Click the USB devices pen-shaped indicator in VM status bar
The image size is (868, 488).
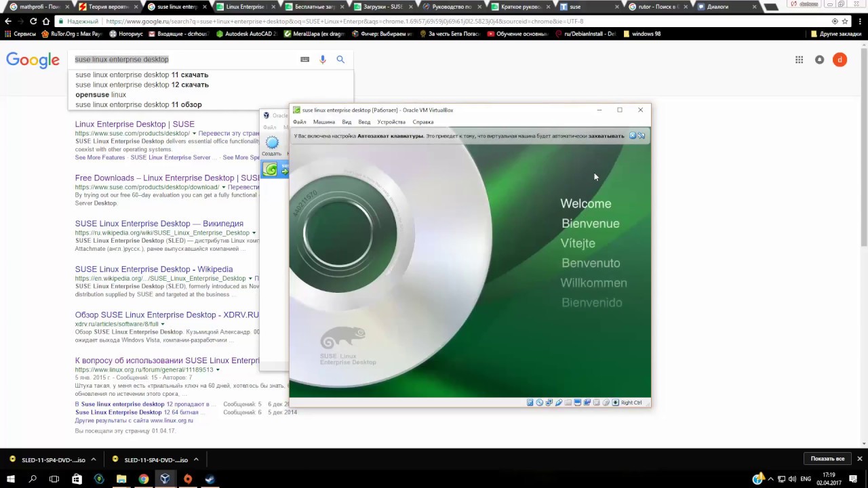(559, 403)
